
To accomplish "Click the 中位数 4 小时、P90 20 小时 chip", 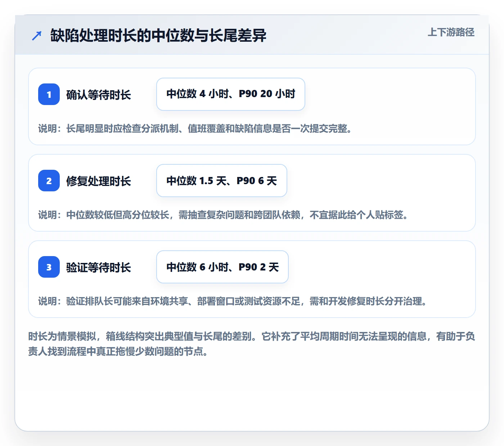I will click(x=231, y=94).
